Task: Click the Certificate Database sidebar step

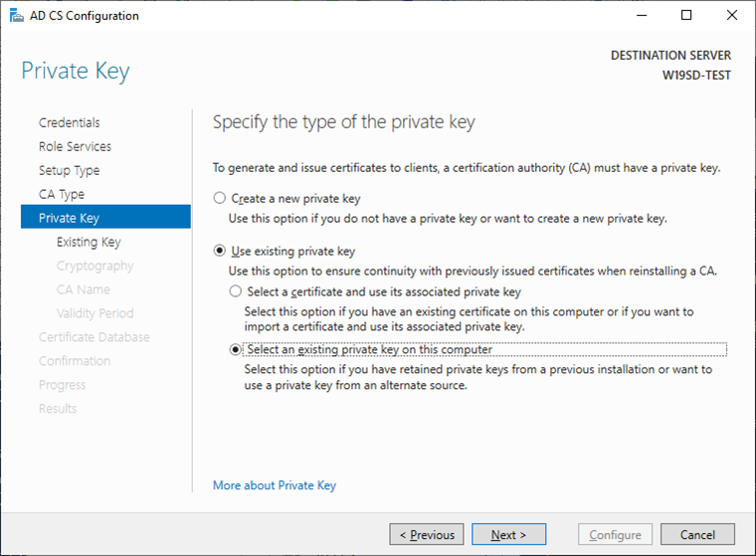Action: pos(94,337)
